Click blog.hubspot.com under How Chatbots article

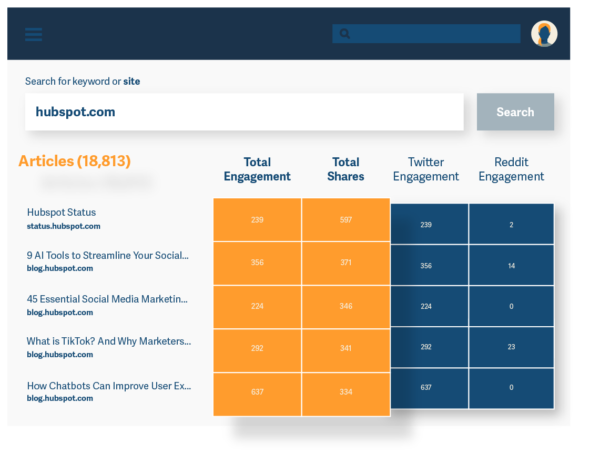coord(60,398)
